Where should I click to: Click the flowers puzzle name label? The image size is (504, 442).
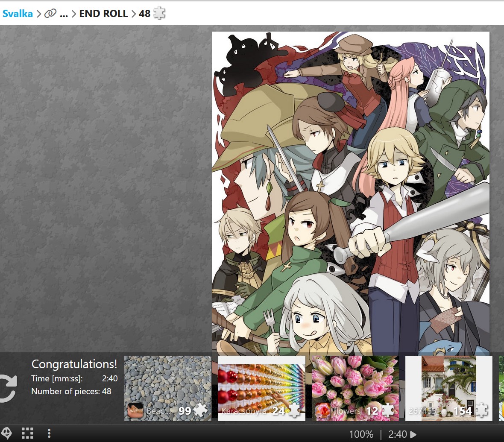[x=348, y=411]
